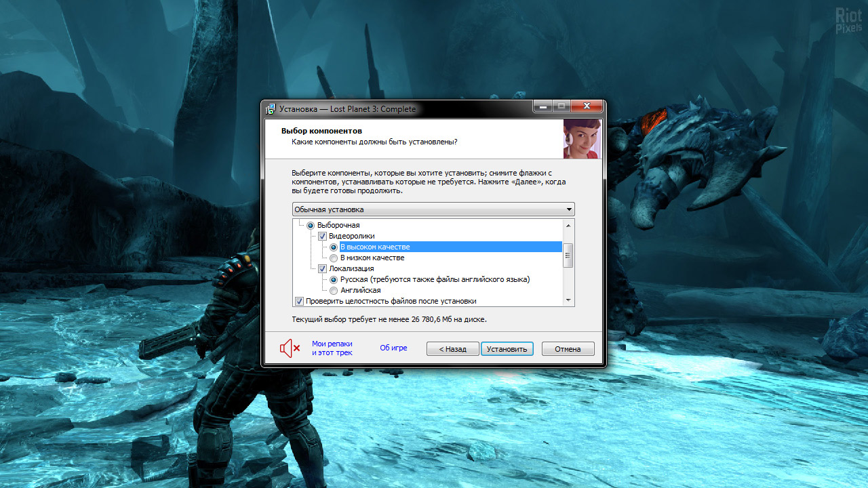Click the component list scroll up arrow

point(568,224)
